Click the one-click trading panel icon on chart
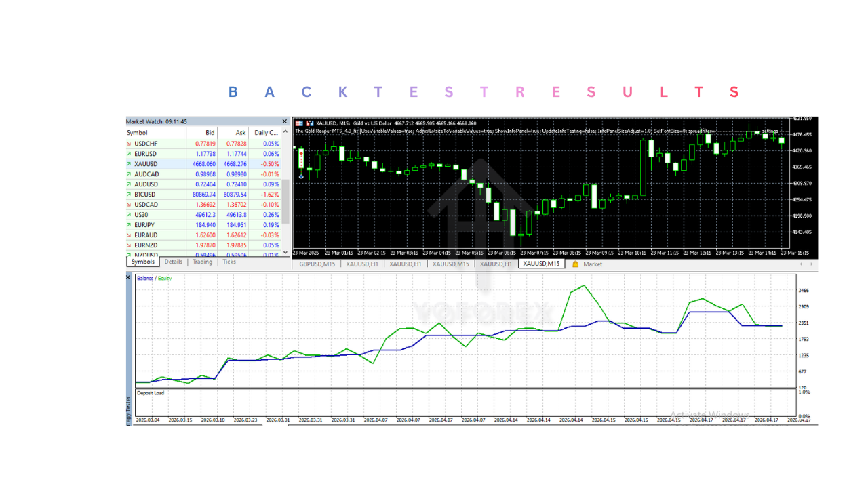Viewport: 868px width, 488px height. pos(299,123)
